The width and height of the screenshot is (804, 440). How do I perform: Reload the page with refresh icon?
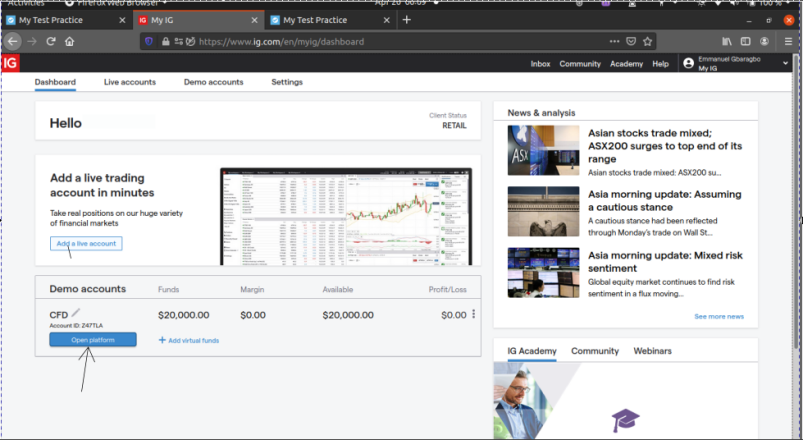tap(51, 42)
